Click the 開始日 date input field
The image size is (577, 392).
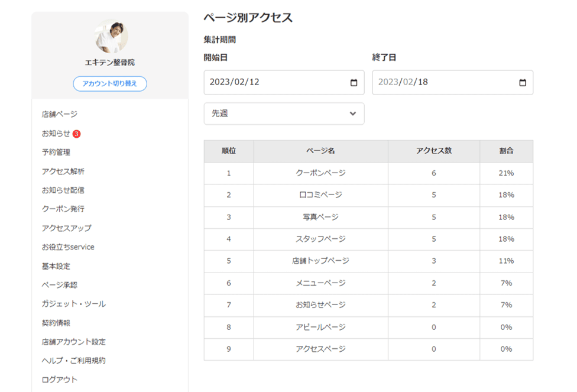272,83
